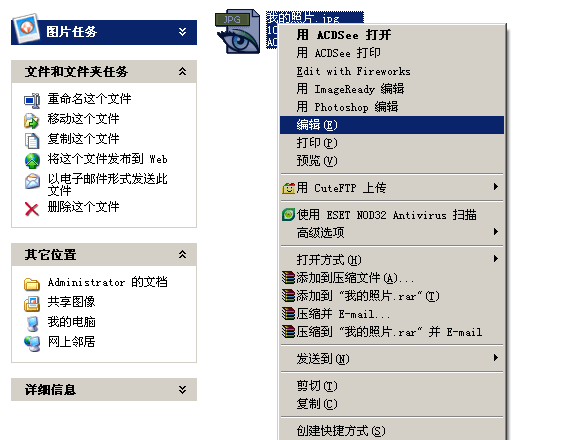Open the 发送到 submenu arrow
The image size is (582, 440).
(496, 358)
